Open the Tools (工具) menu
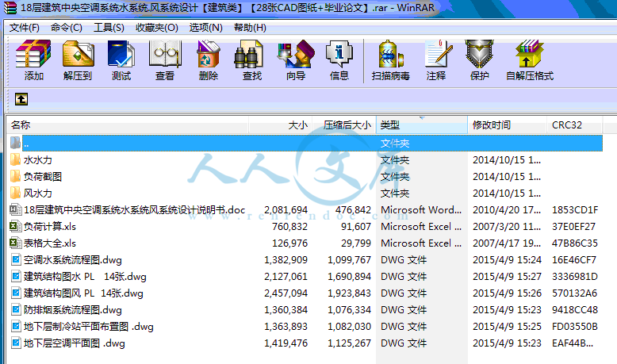The height and width of the screenshot is (364, 617). (x=109, y=28)
